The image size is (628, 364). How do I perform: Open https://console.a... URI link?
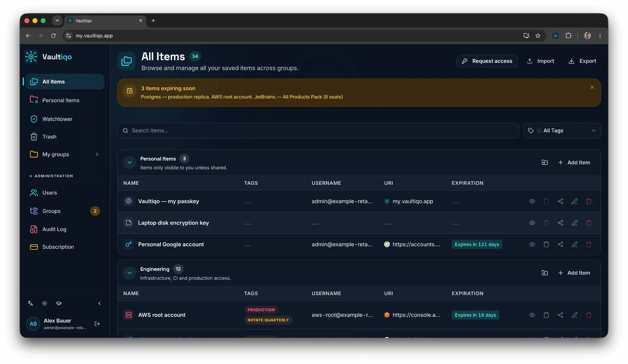coord(416,315)
